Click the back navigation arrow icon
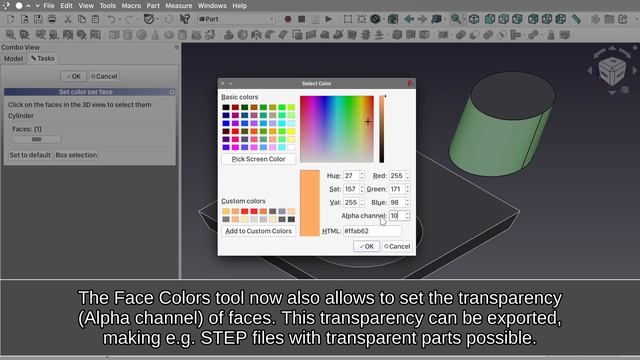Viewport: 640px width, 360px height. point(409,19)
